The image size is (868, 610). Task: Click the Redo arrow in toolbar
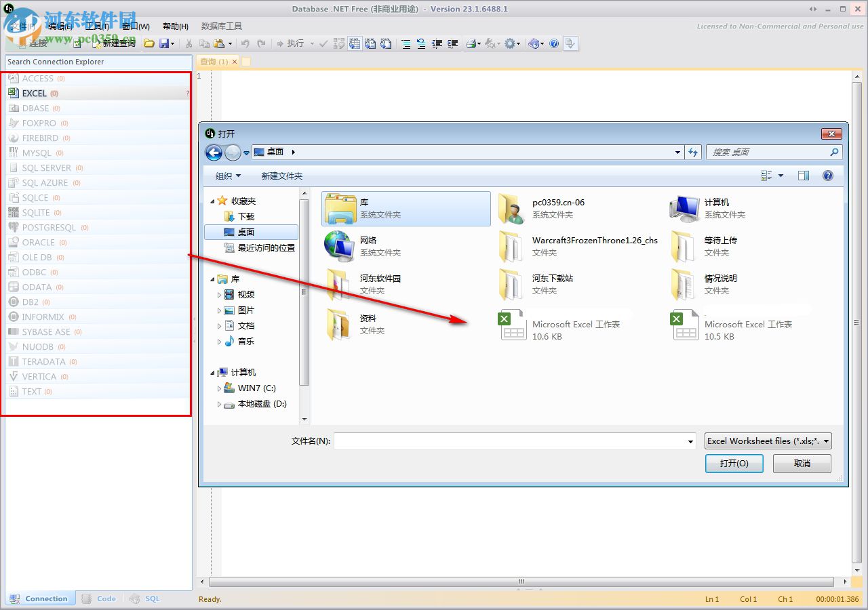261,43
